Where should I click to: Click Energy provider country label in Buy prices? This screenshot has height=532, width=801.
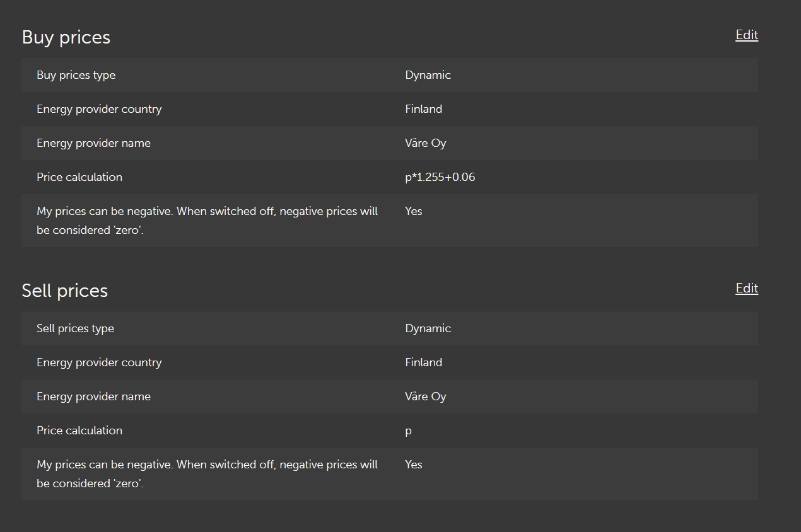(x=100, y=109)
